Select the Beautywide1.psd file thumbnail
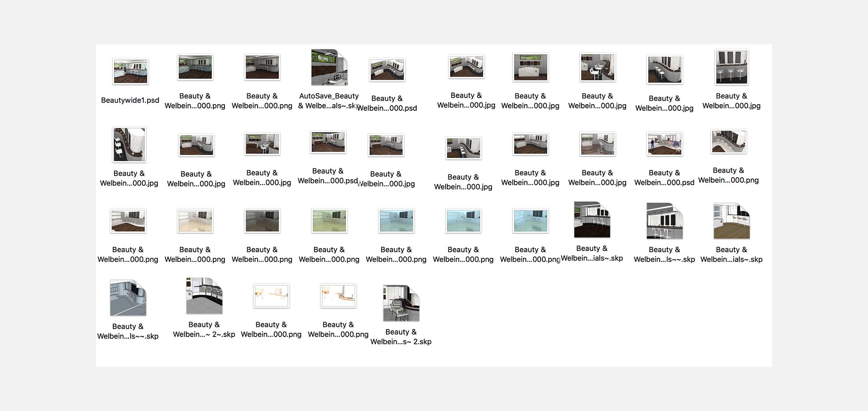 (131, 71)
